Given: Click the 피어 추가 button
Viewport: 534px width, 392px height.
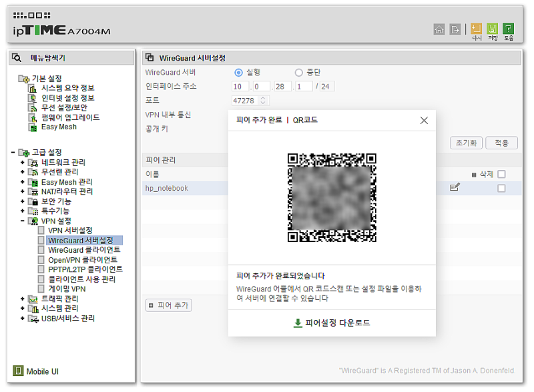Looking at the screenshot, I should click(x=169, y=305).
